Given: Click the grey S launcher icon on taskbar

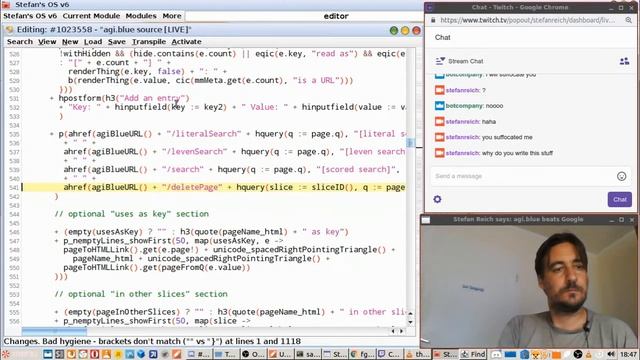Looking at the screenshot, I should [59, 354].
